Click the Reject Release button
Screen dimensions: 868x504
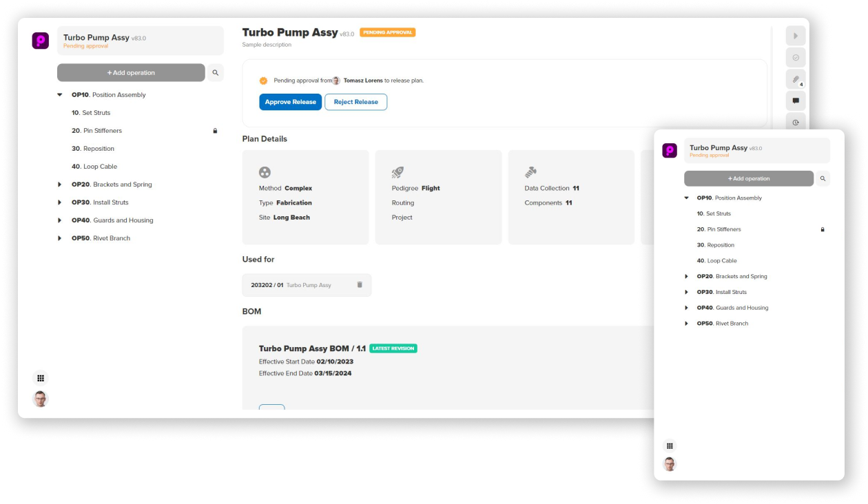pyautogui.click(x=355, y=102)
